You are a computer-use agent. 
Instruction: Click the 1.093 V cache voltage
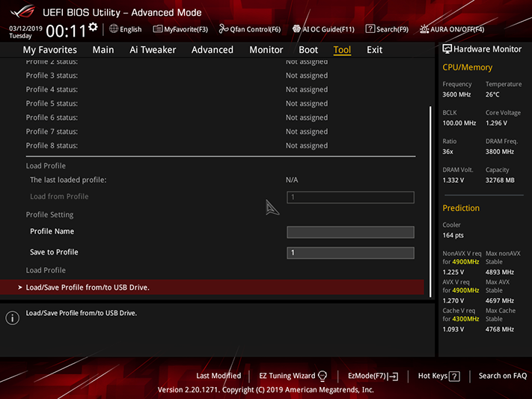point(453,329)
